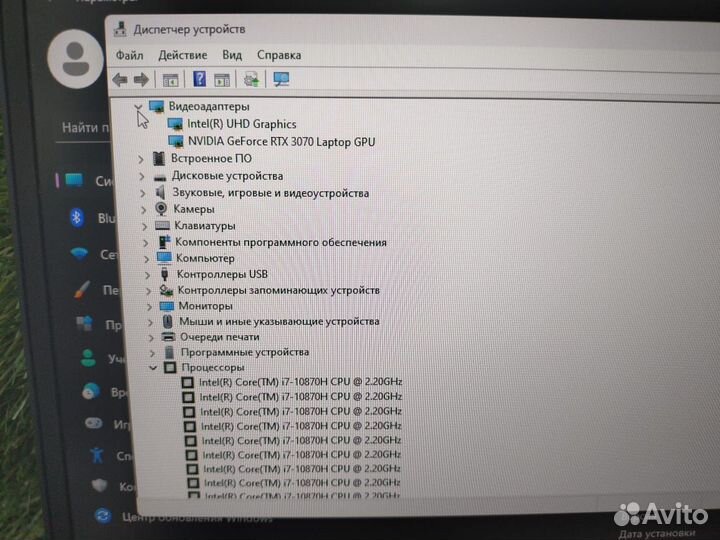This screenshot has height=540, width=720.
Task: Expand the Встроенное ПО category
Action: click(x=141, y=159)
